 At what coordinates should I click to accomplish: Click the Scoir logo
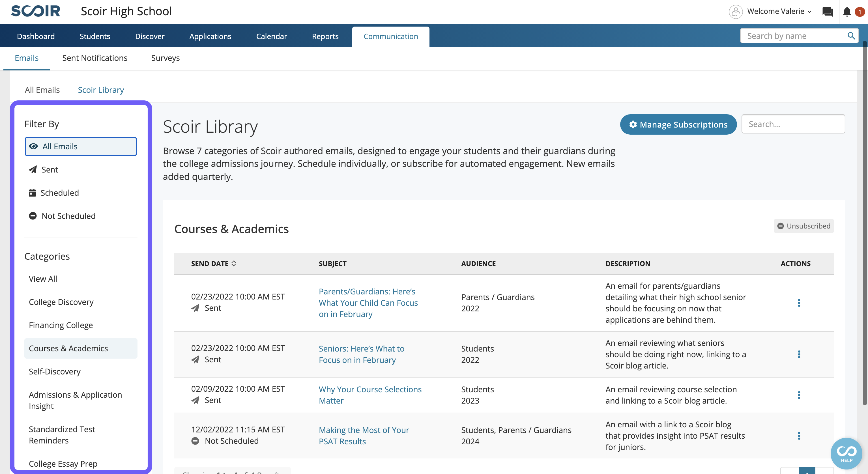(x=35, y=11)
